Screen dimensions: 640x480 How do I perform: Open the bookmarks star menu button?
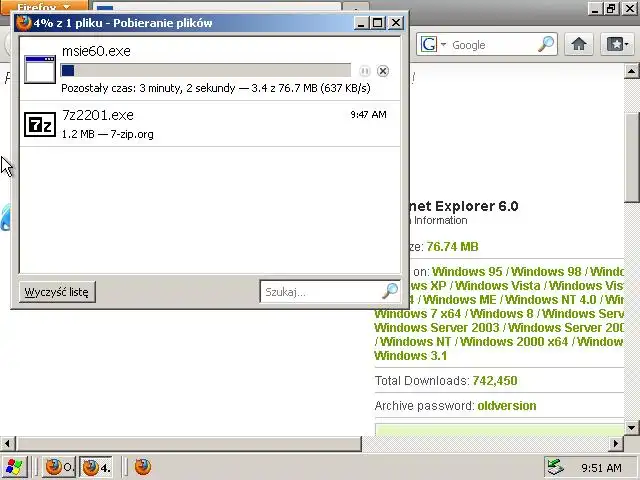[x=617, y=44]
